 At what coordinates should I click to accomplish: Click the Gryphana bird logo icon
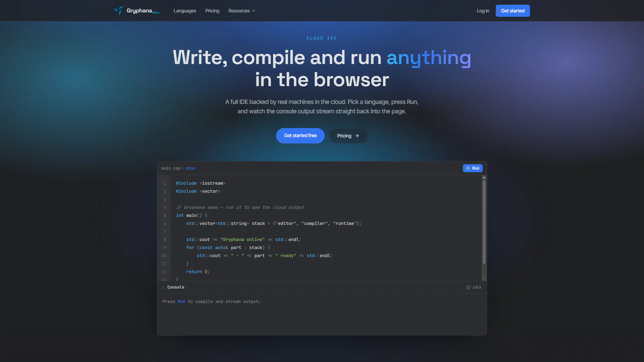(x=119, y=11)
